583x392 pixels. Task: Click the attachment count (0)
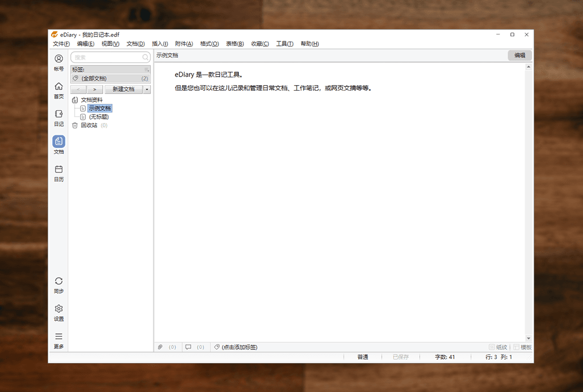[x=172, y=347]
